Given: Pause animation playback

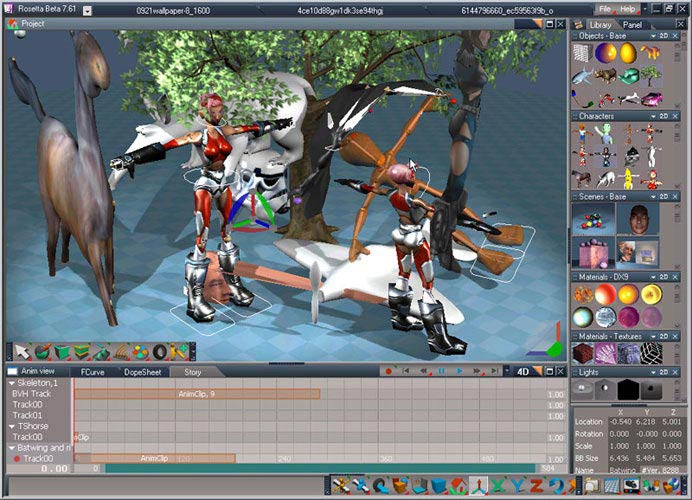Looking at the screenshot, I should [x=440, y=371].
